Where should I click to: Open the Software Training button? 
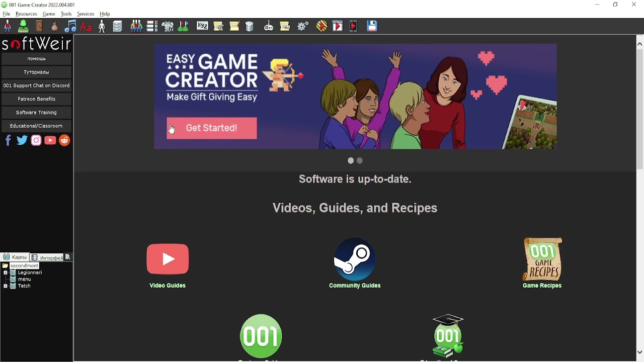(37, 113)
